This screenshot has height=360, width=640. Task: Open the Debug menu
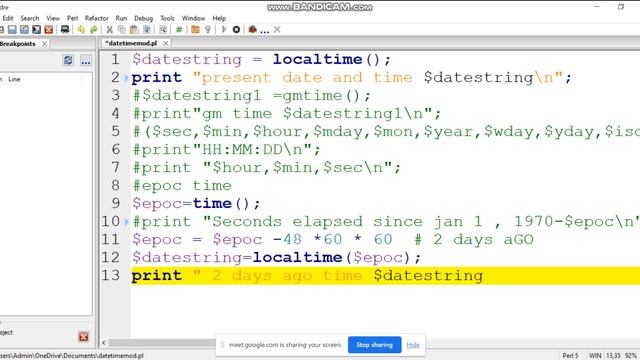tap(143, 18)
